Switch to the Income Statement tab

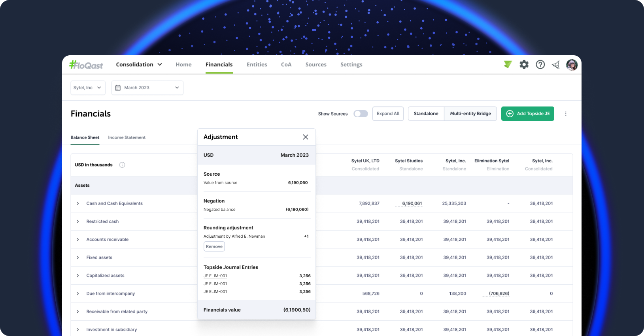127,137
